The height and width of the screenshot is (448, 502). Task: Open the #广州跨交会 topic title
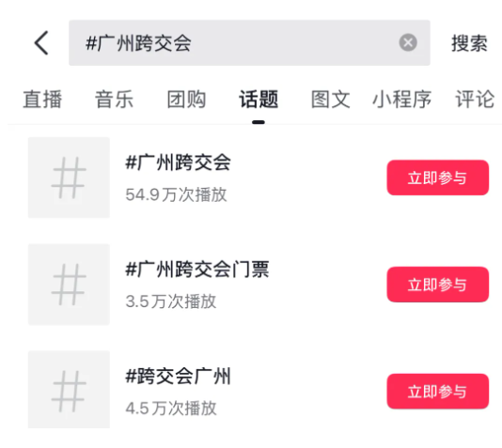pos(178,162)
